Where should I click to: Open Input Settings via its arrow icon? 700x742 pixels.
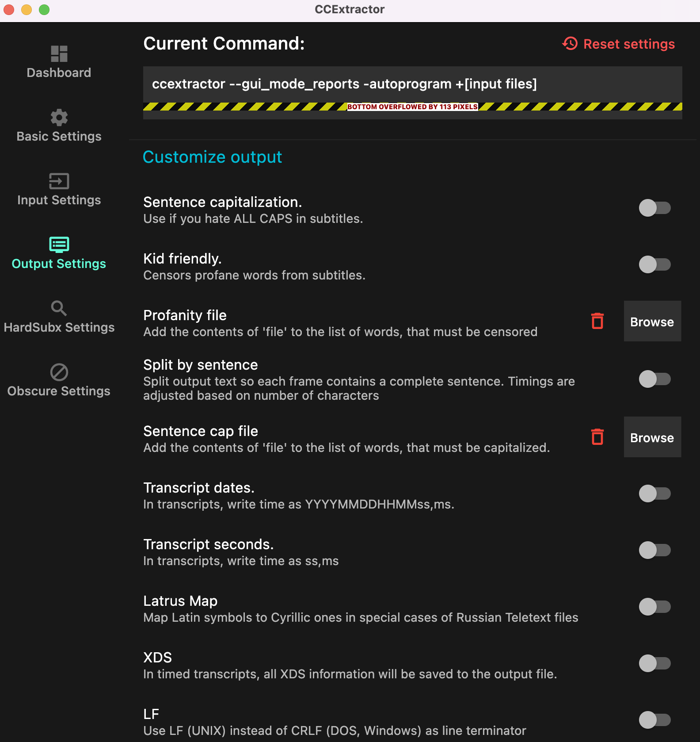pos(59,181)
